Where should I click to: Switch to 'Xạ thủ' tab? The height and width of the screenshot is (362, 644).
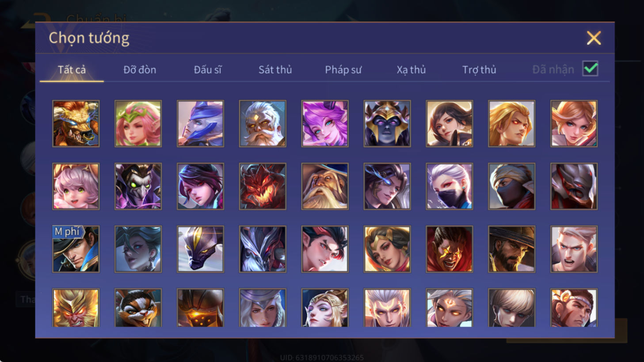(411, 70)
